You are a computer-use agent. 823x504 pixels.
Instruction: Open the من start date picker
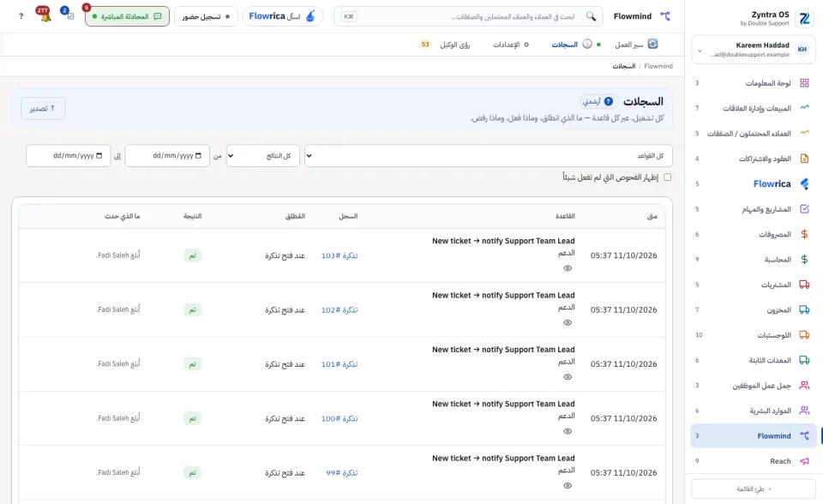click(167, 156)
